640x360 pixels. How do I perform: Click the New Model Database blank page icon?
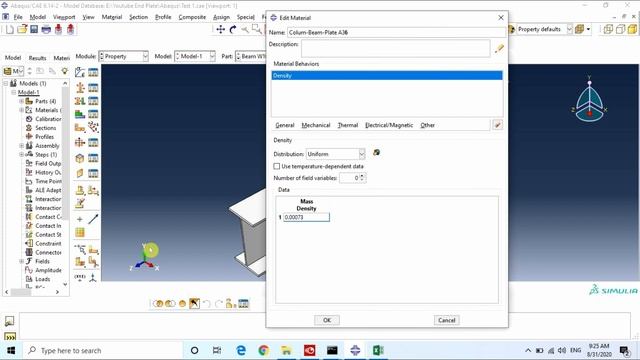10,29
